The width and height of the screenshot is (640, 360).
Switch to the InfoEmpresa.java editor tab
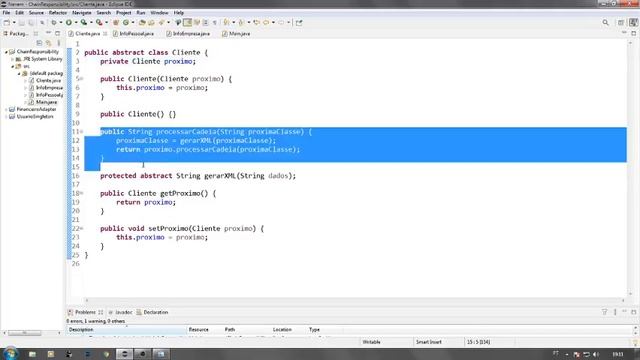click(188, 33)
